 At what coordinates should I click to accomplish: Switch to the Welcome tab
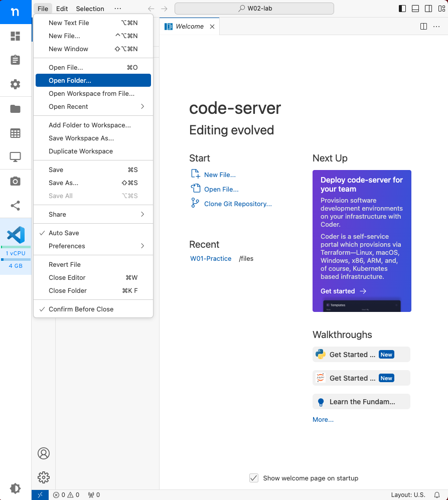[x=190, y=27]
